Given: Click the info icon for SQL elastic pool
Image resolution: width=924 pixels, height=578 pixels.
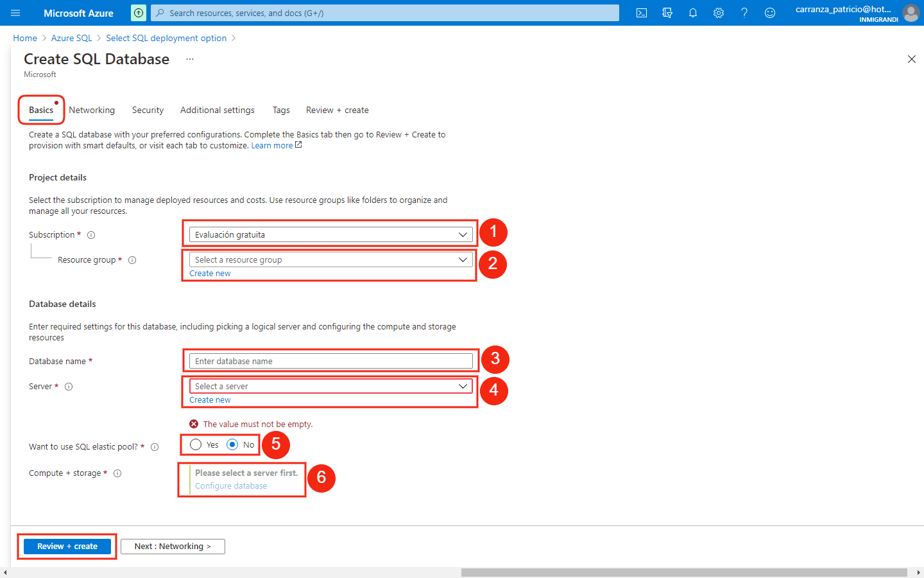Looking at the screenshot, I should click(x=155, y=447).
